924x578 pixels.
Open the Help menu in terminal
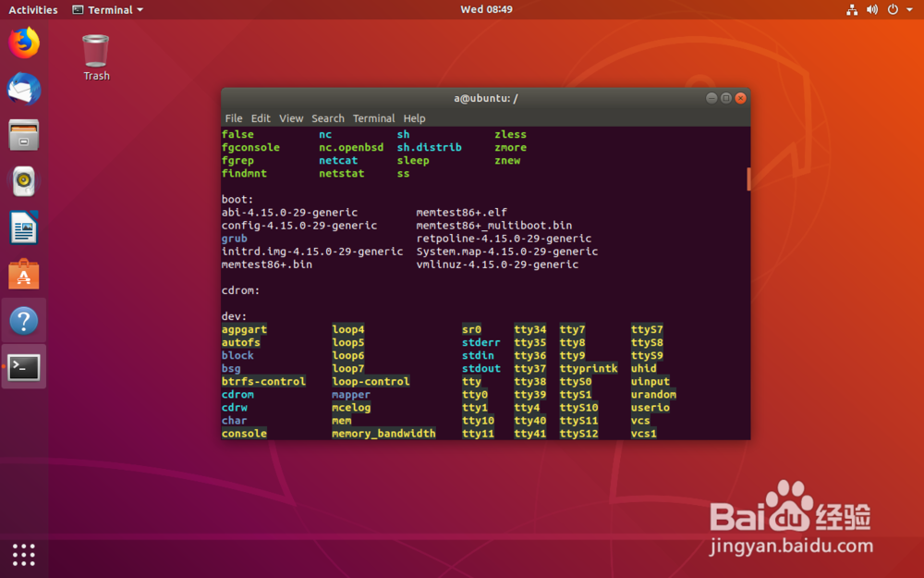click(414, 118)
